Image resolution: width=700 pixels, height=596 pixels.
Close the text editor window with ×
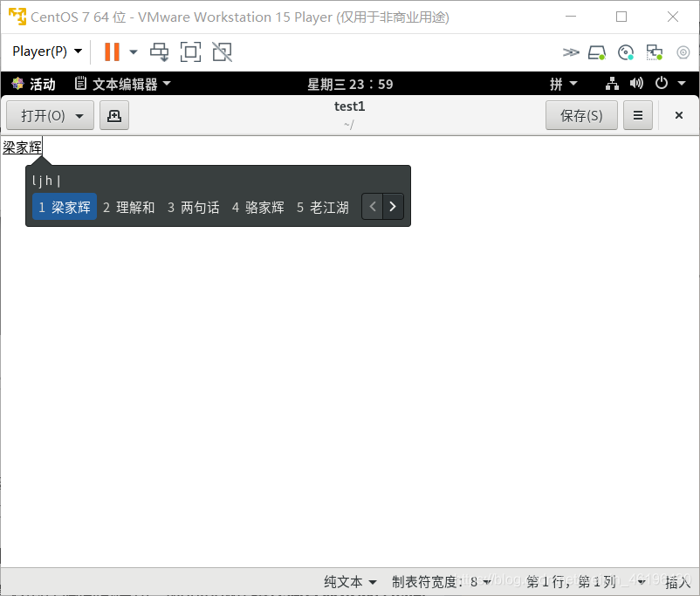678,116
